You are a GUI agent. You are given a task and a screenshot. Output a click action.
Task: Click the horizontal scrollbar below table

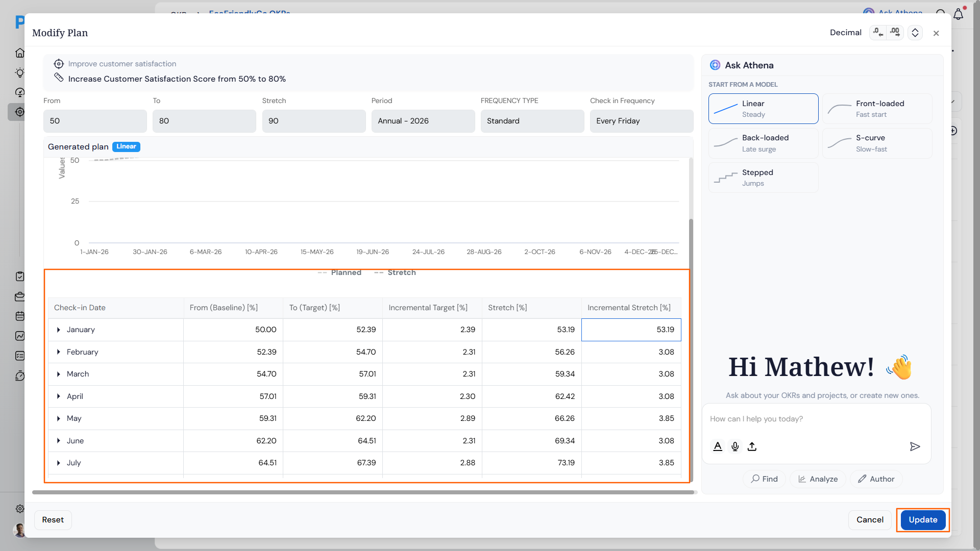(363, 492)
